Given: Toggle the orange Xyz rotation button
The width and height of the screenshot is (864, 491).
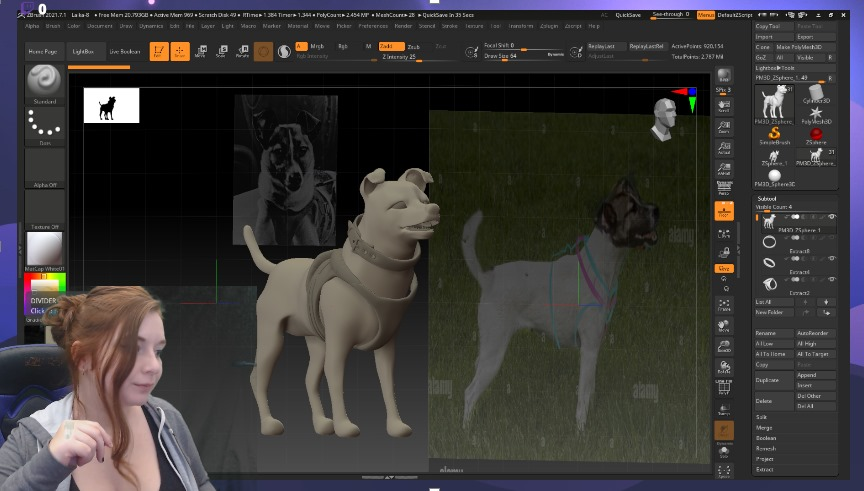Looking at the screenshot, I should tap(724, 268).
